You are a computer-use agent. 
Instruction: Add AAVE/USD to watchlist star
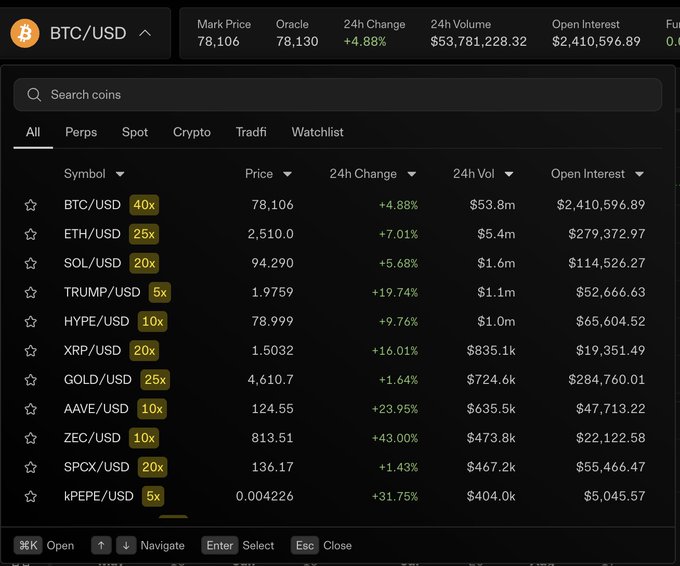point(30,409)
